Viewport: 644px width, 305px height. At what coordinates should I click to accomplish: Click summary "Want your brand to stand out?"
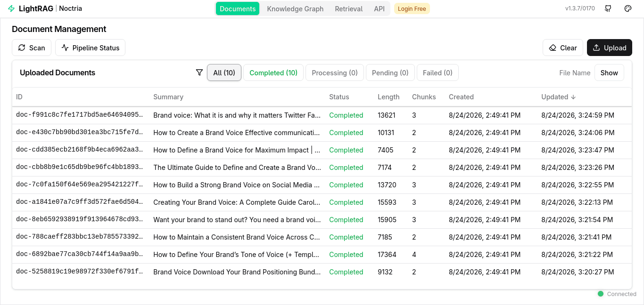[237, 220]
